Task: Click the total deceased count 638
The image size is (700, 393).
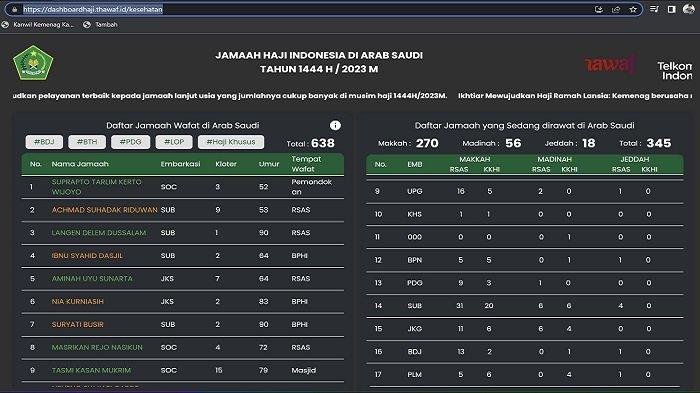Action: (x=323, y=143)
